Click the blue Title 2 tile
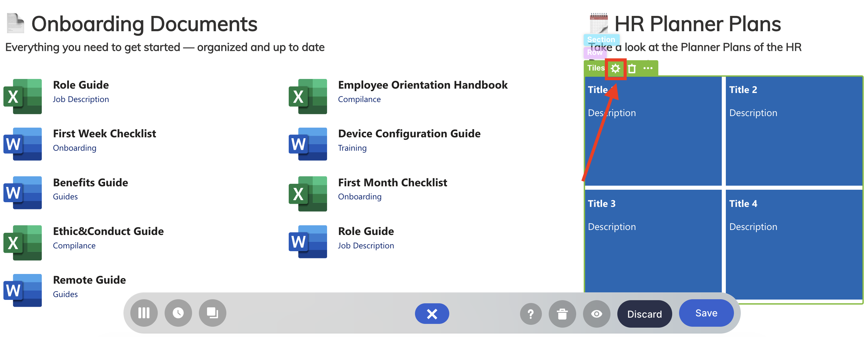This screenshot has width=868, height=337. point(793,132)
